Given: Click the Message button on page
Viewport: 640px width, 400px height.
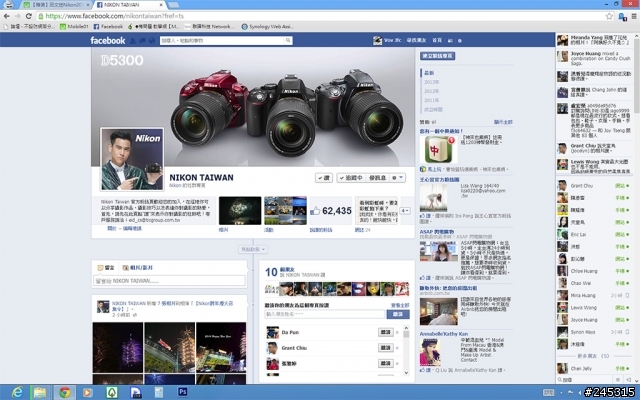Looking at the screenshot, I should tap(378, 178).
